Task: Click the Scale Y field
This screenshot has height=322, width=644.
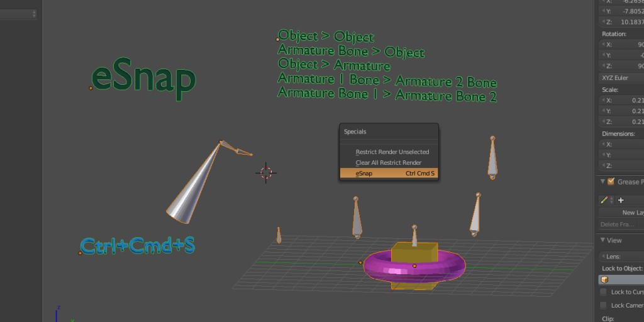Action: (621, 111)
